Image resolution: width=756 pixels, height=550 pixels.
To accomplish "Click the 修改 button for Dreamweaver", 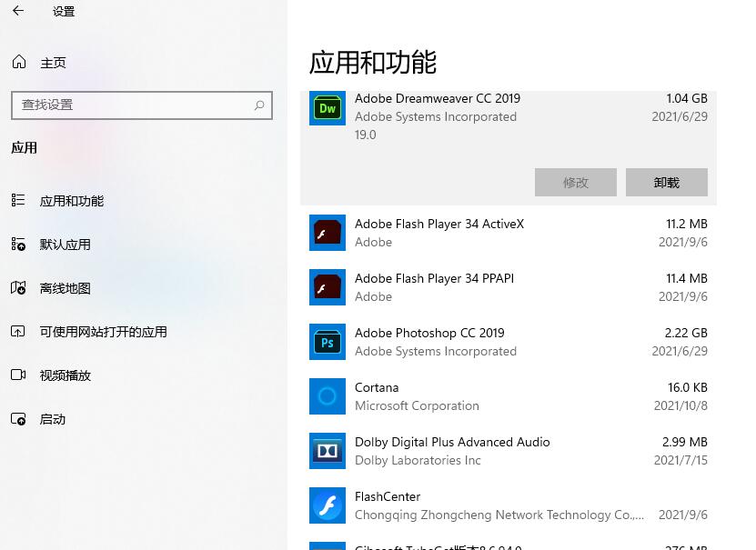I will [575, 182].
